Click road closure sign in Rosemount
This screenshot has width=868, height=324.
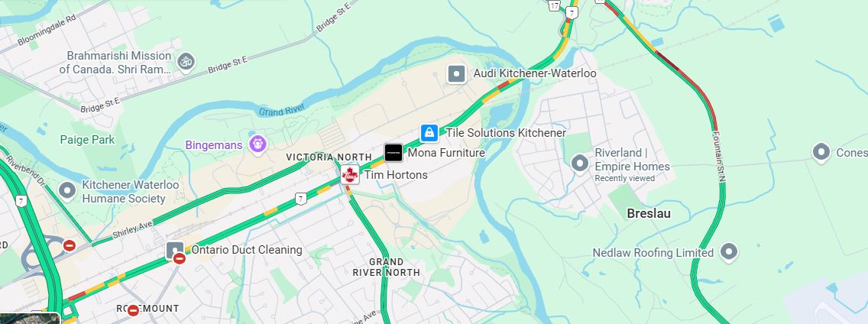(133, 311)
